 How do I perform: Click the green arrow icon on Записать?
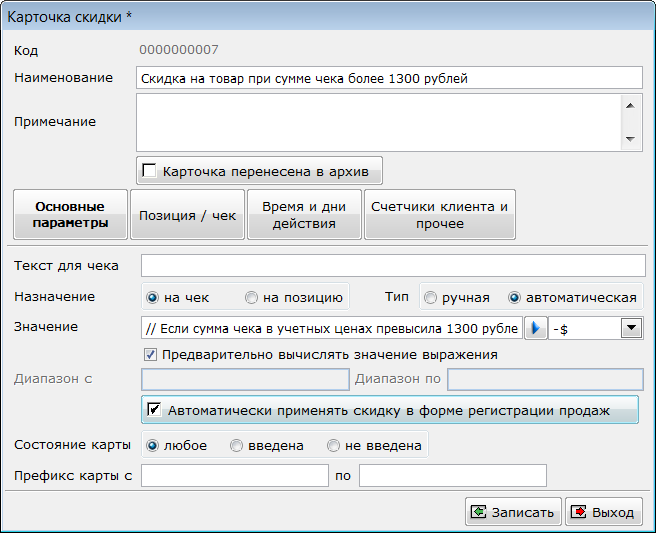(478, 512)
